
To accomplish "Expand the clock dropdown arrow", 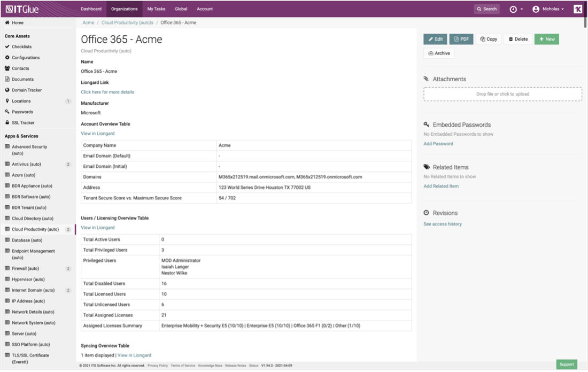I will click(522, 10).
